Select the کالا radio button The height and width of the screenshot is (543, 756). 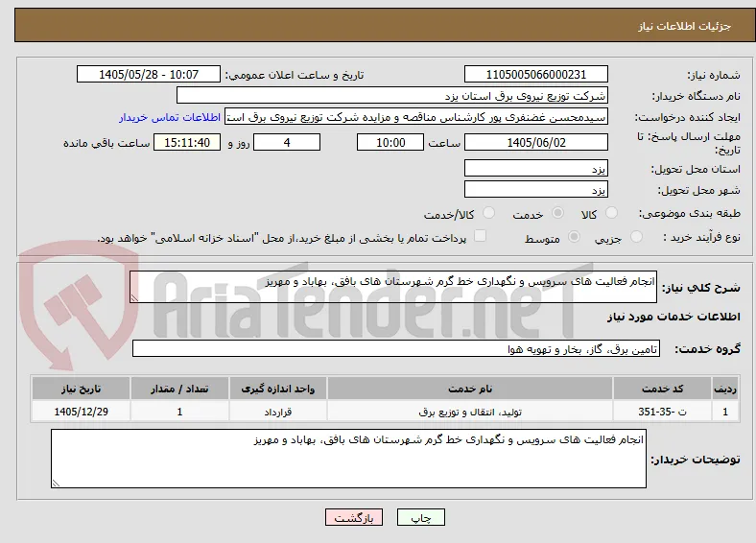click(x=611, y=213)
